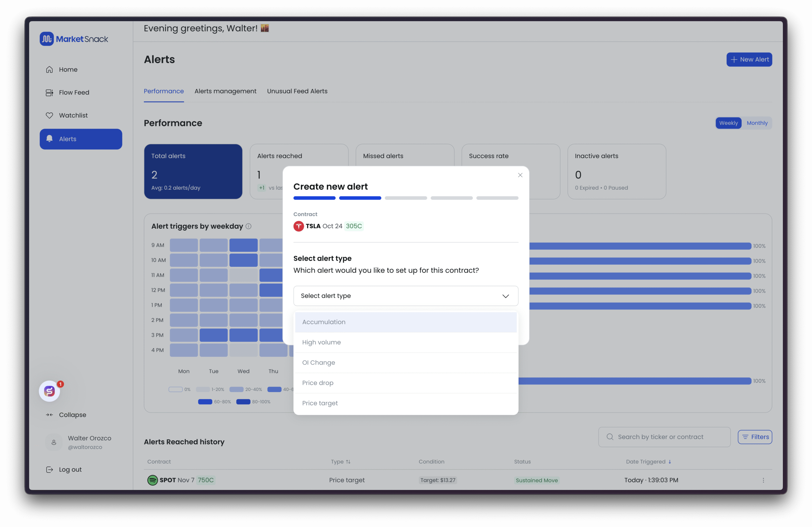Click three-dot menu on the SPOT alert row
Viewport: 812px width, 527px height.
point(763,480)
